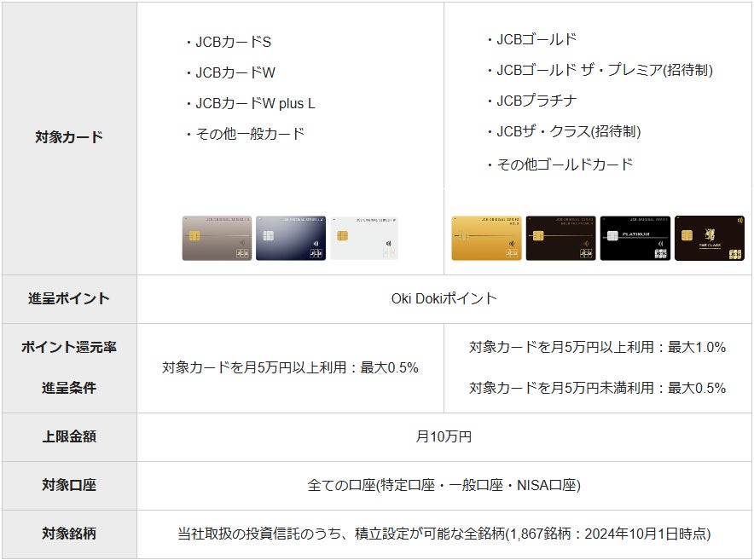The width and height of the screenshot is (754, 560).
Task: Click the 進呈条件 header text
Action: click(69, 388)
